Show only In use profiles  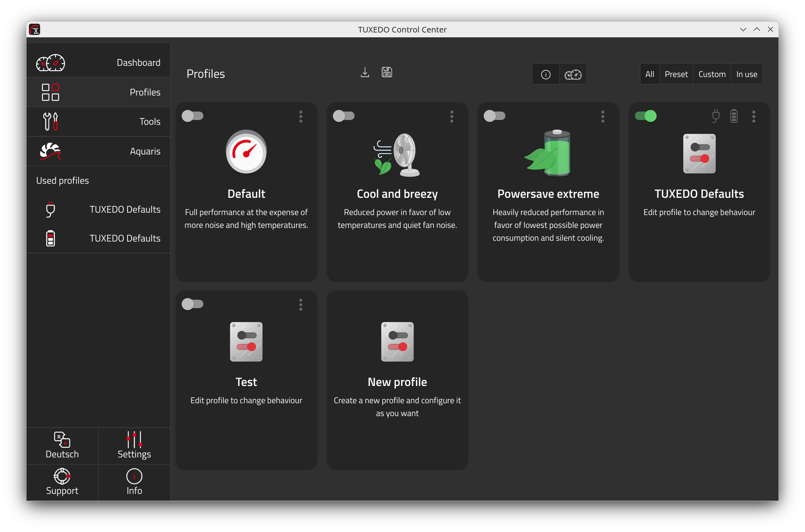(x=746, y=74)
